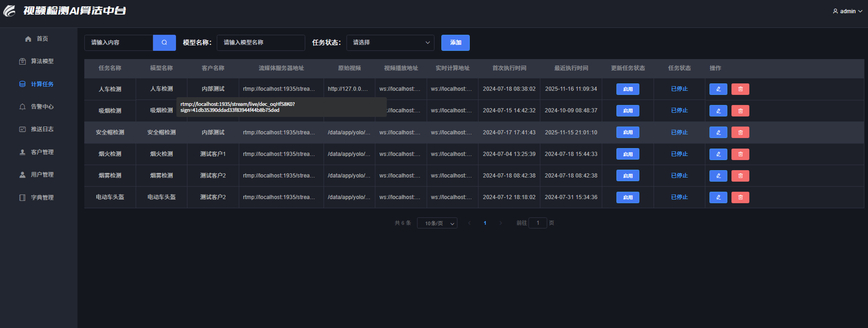Click the 计算任务 database icon
Viewport: 868px width, 328px height.
tap(22, 84)
